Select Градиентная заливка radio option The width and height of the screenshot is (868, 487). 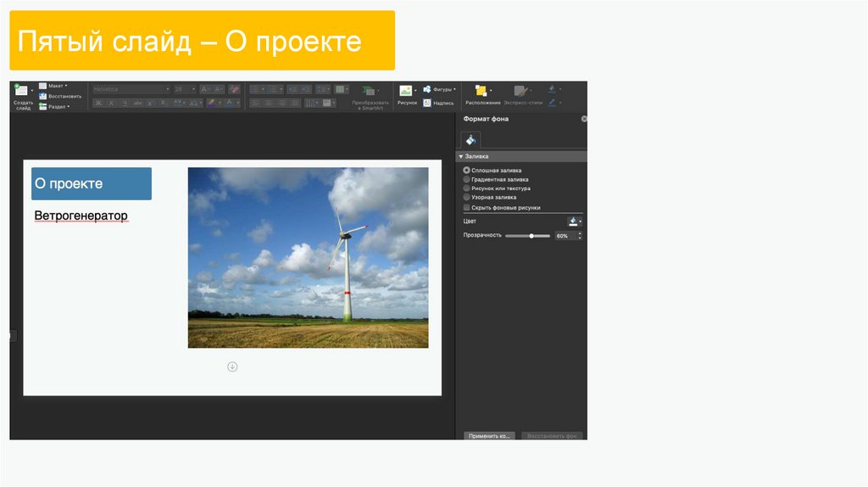466,179
